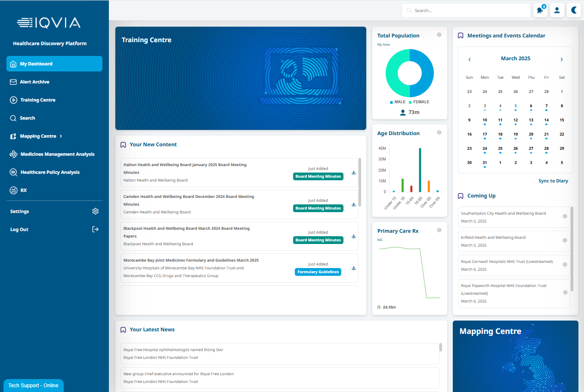Screen dimensions: 584x392
Task: Open Healthcare Policy Analysis in the sidebar
Action: (54, 172)
